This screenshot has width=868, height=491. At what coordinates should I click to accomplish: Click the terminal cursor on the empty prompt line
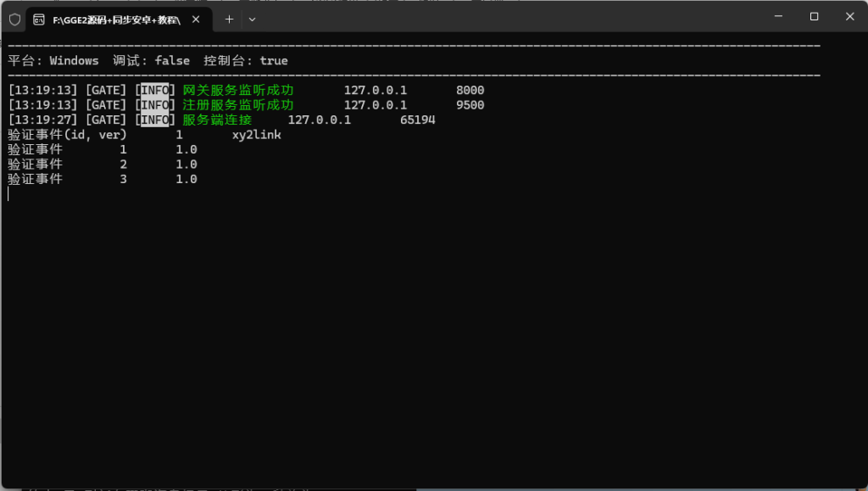(x=8, y=194)
